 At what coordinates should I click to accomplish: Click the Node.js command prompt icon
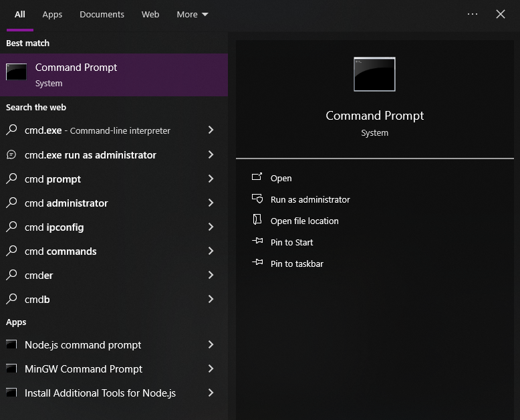click(11, 344)
